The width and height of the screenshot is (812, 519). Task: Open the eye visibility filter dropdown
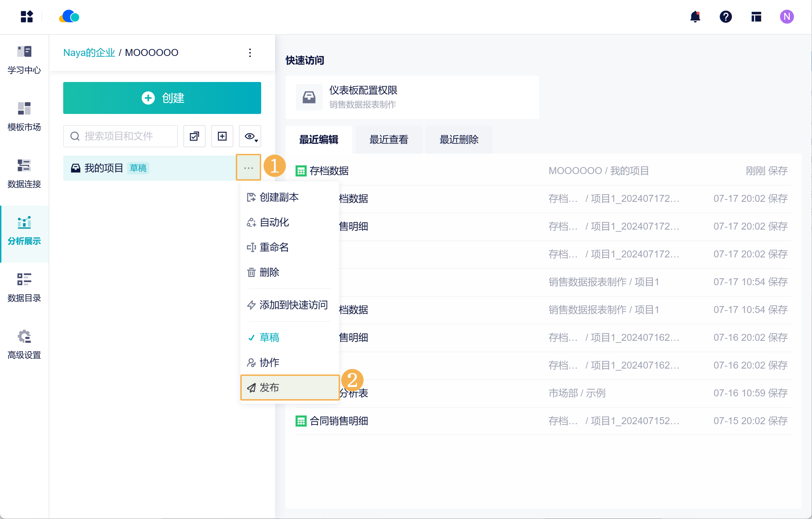click(250, 136)
